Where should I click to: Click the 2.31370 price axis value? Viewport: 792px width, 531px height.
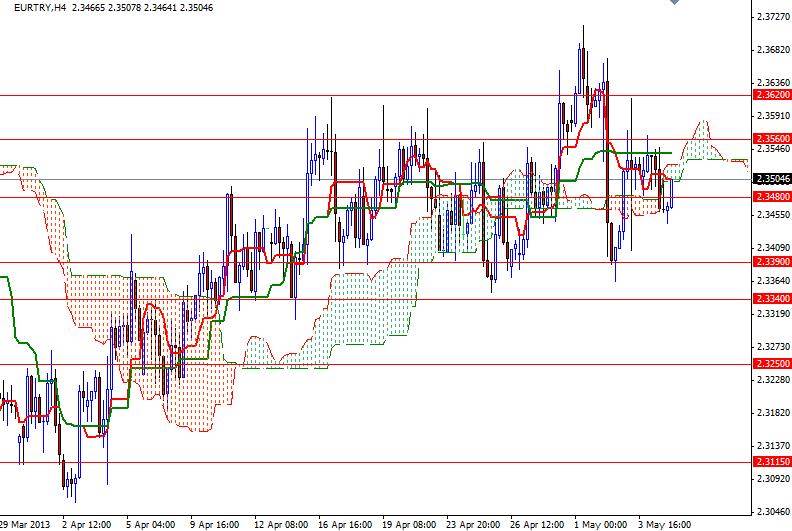click(x=773, y=446)
